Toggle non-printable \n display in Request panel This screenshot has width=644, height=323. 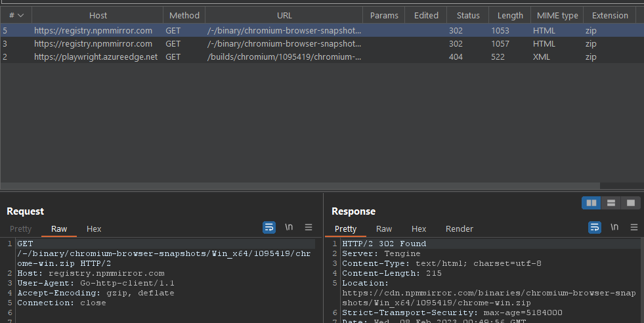point(289,227)
